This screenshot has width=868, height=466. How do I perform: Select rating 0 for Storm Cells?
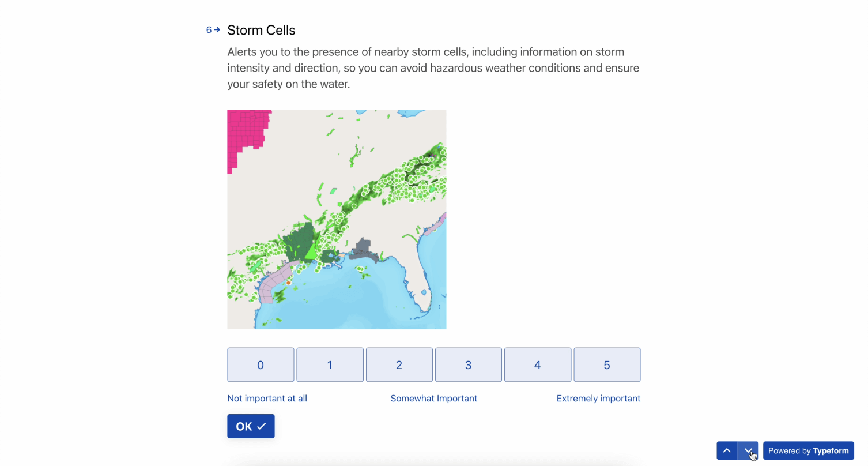tap(261, 364)
